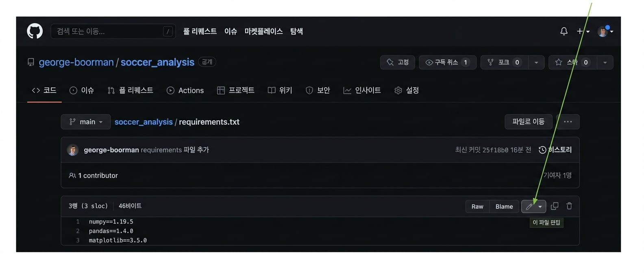The width and height of the screenshot is (644, 273).
Task: Click the 공개 visibility badge
Action: [207, 62]
